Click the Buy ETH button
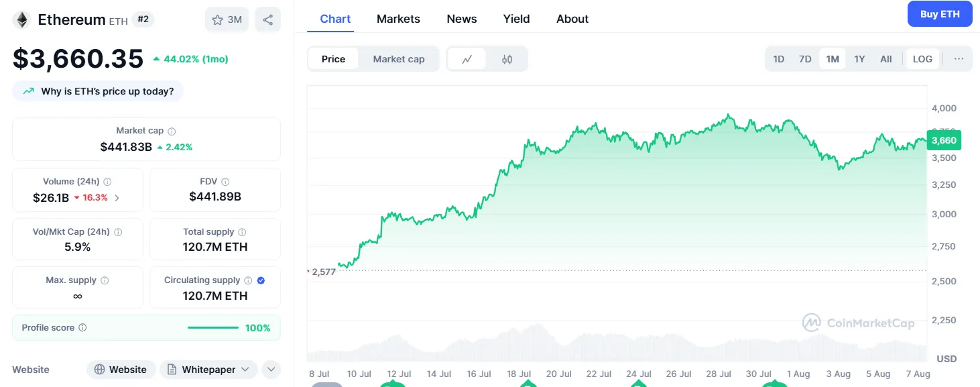This screenshot has height=387, width=980. [x=939, y=14]
